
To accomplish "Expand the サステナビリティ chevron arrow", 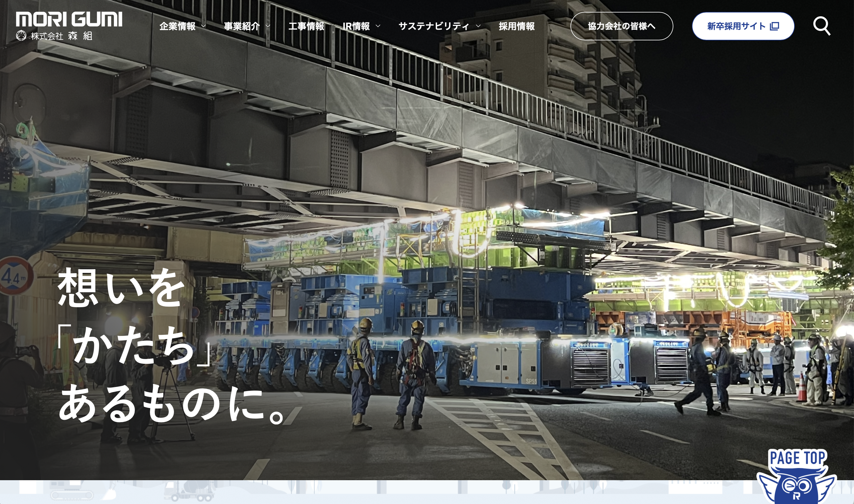I will pos(478,26).
